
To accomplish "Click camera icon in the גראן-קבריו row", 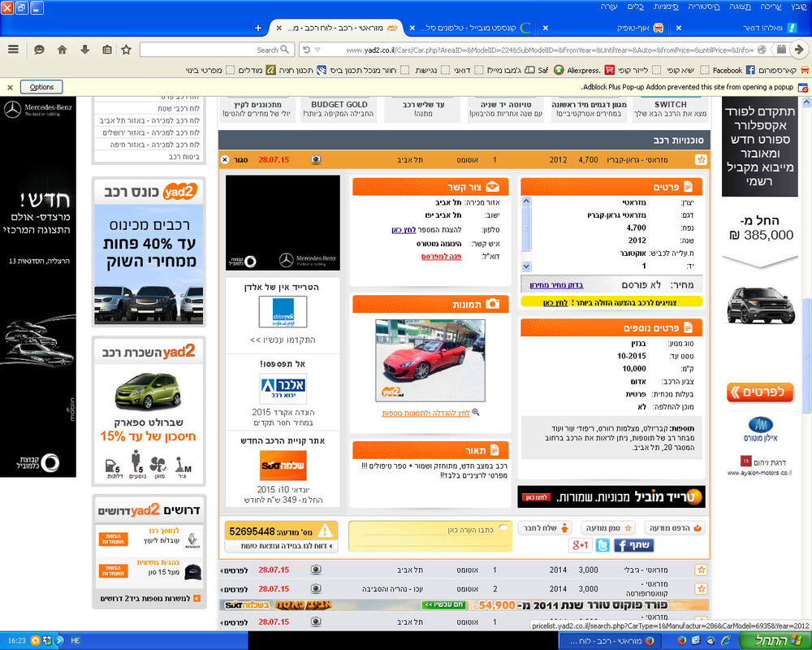I will click(316, 159).
